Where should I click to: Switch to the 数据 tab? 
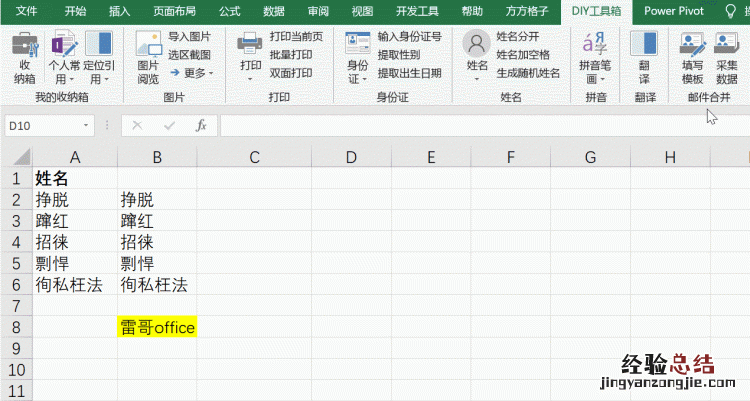[274, 11]
